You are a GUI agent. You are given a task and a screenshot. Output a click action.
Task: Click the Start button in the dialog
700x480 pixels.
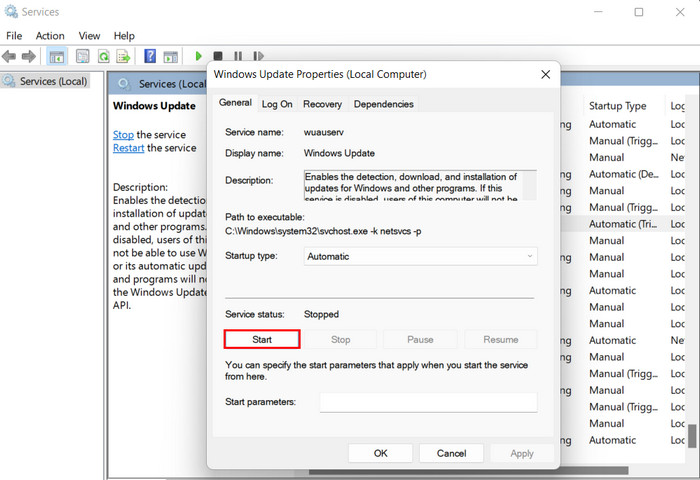(262, 339)
